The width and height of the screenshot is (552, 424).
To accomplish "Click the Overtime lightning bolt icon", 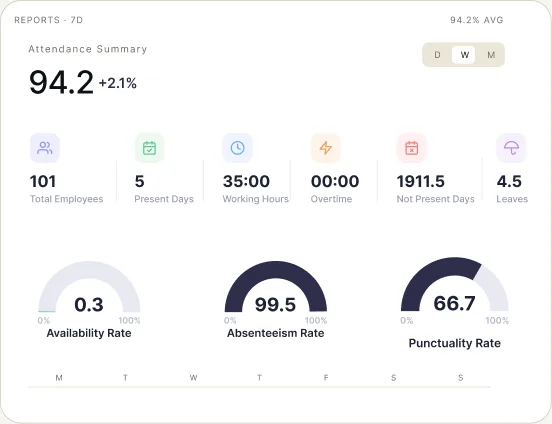I will [x=326, y=148].
